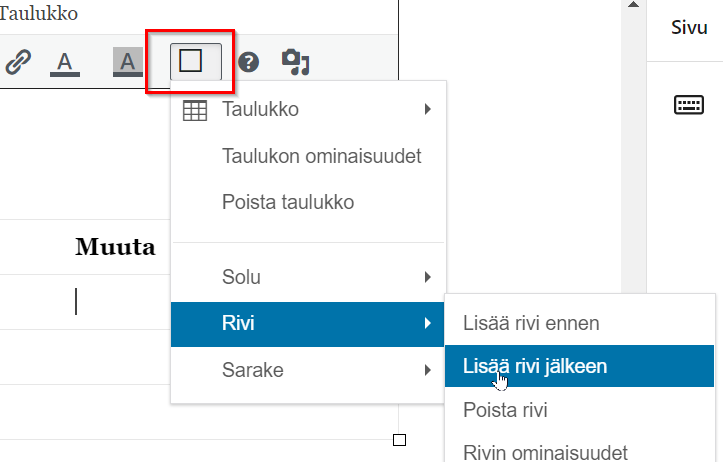Viewport: 723px width, 462px height.
Task: Choose Poista rivi in submenu
Action: (505, 410)
